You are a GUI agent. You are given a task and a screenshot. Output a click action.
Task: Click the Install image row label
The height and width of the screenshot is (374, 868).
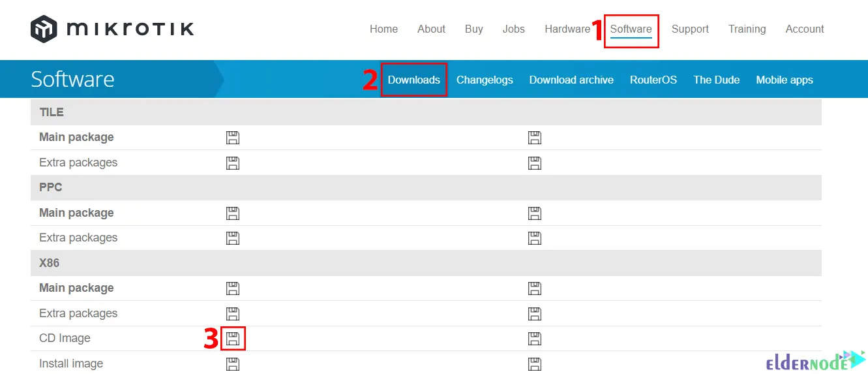71,364
